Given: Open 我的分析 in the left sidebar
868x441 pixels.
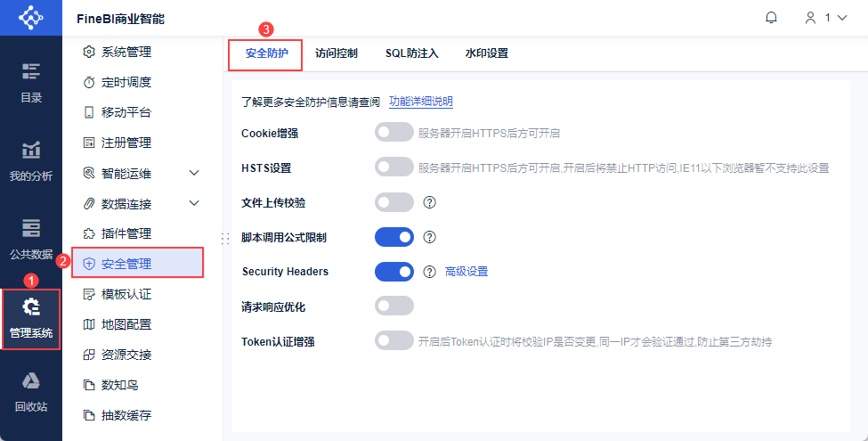Looking at the screenshot, I should tap(31, 161).
